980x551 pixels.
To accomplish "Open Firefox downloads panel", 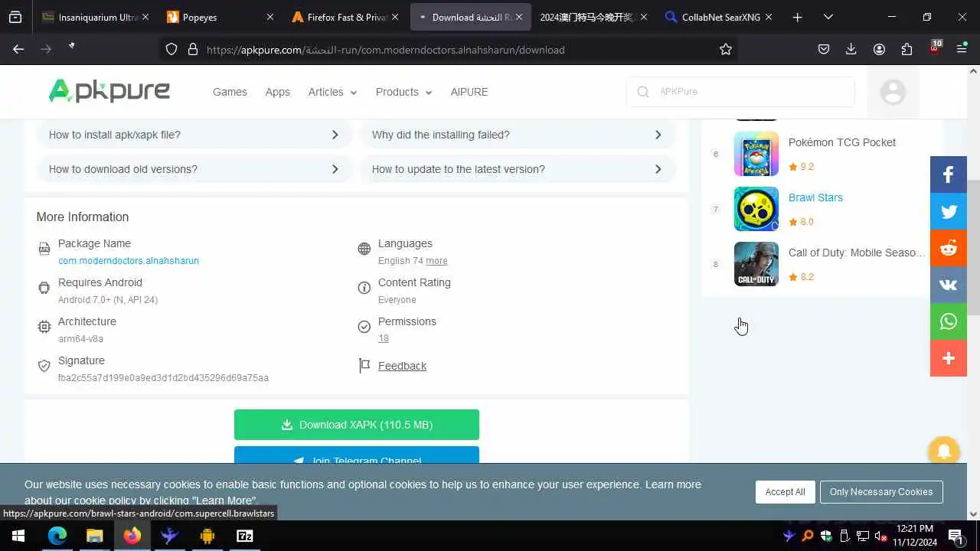I will (851, 49).
